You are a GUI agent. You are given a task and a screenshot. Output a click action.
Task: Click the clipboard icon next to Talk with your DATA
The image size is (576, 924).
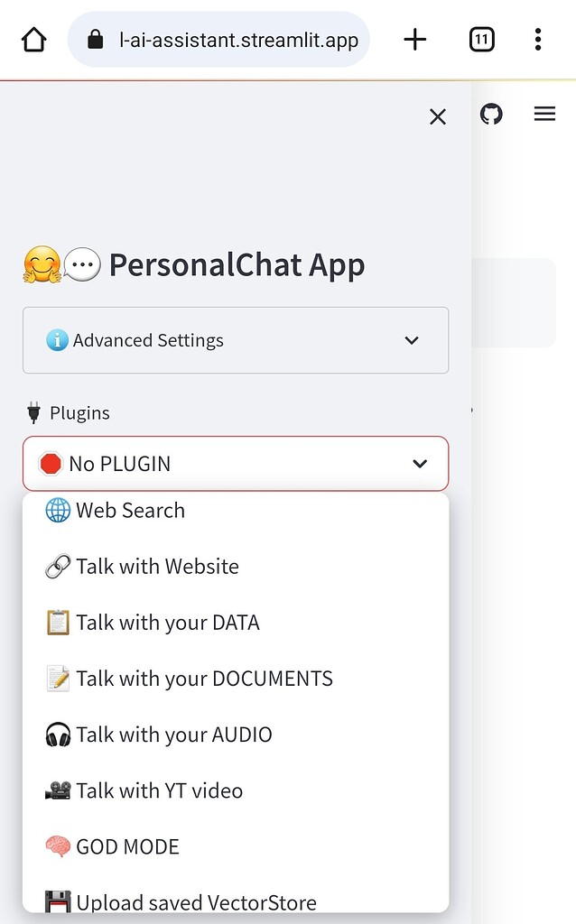pos(56,622)
